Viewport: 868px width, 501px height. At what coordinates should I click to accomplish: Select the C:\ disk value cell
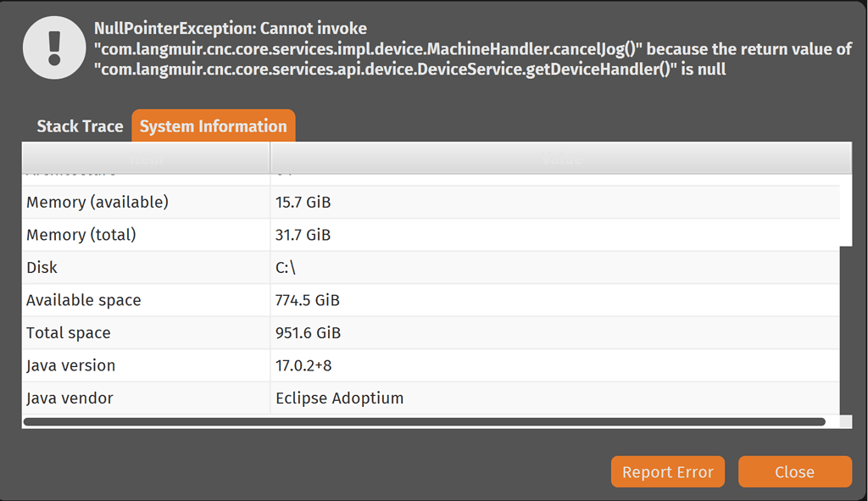[286, 268]
